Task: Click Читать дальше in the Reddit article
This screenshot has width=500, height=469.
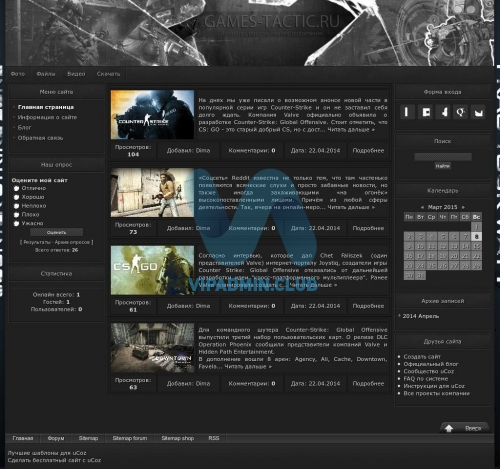Action: tap(351, 207)
